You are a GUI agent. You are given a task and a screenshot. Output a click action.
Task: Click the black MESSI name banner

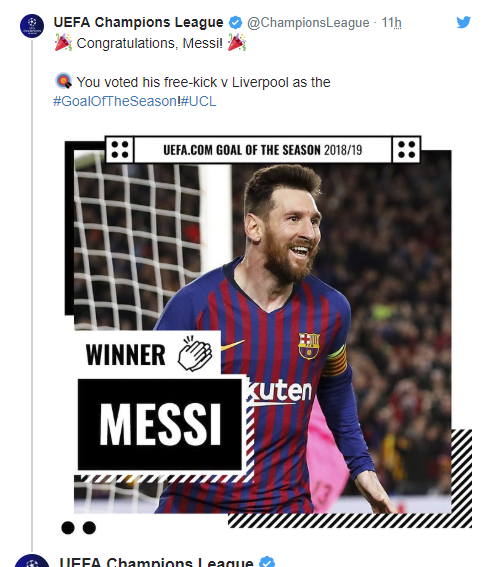pos(160,424)
